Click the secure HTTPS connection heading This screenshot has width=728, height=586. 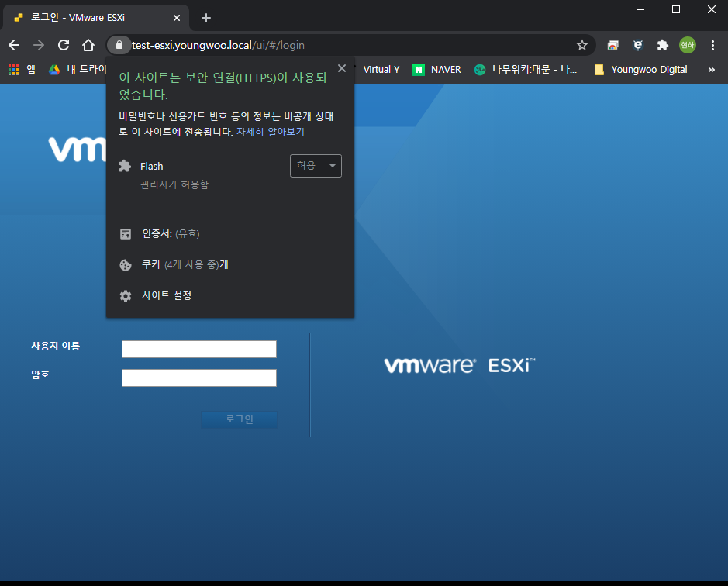click(223, 86)
